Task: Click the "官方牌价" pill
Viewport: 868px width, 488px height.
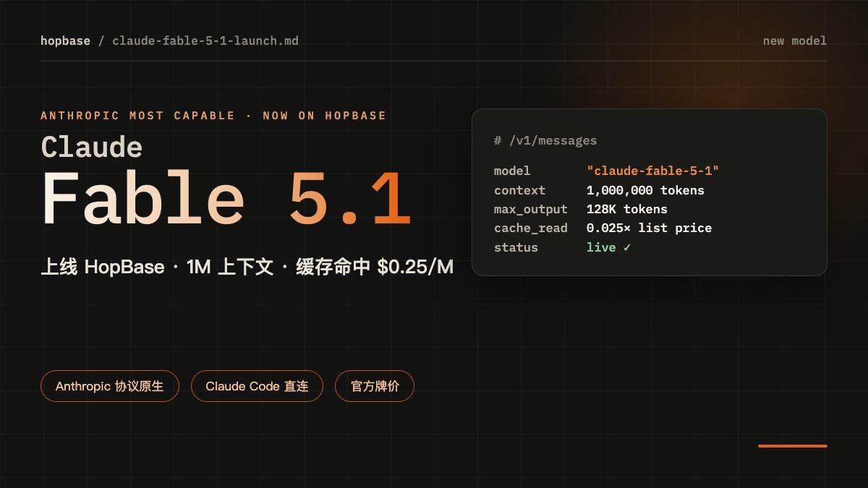Action: point(375,386)
